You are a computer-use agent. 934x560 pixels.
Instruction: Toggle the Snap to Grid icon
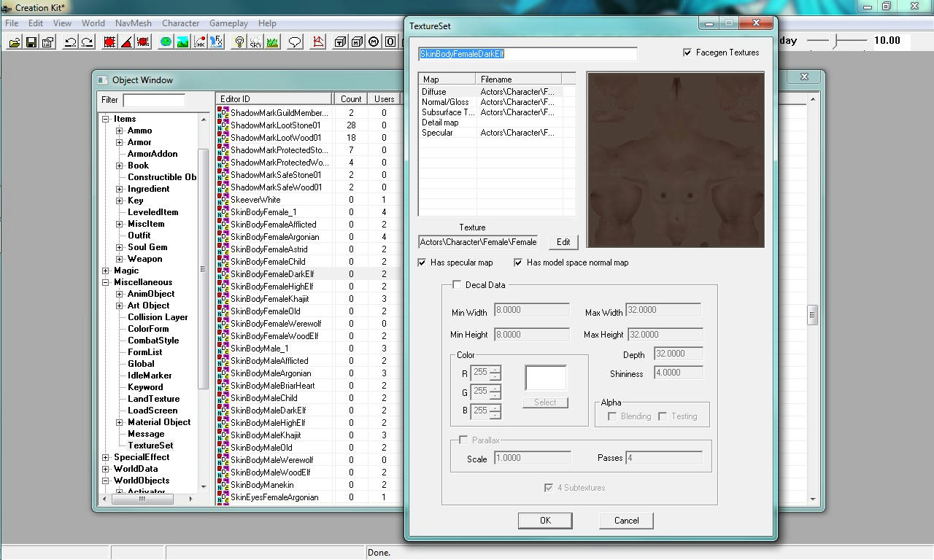pos(109,42)
